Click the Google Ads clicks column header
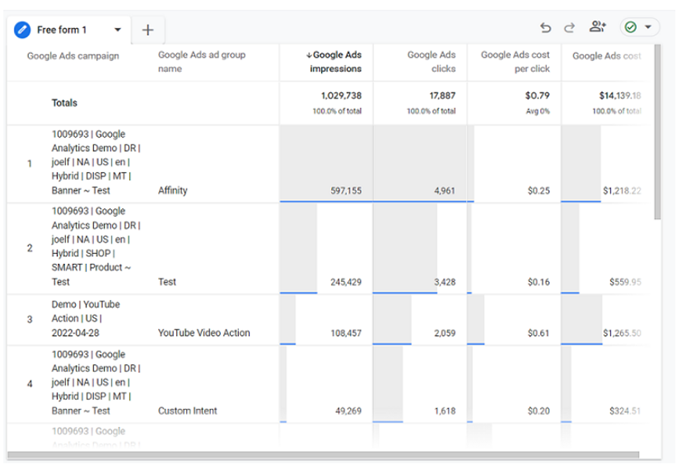 pos(431,62)
